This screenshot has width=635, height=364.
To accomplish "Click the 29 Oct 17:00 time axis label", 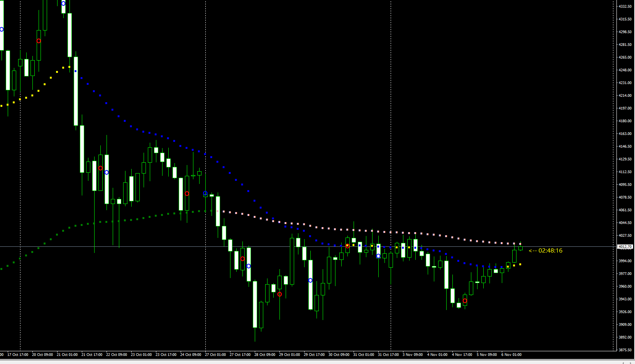I will click(314, 355).
